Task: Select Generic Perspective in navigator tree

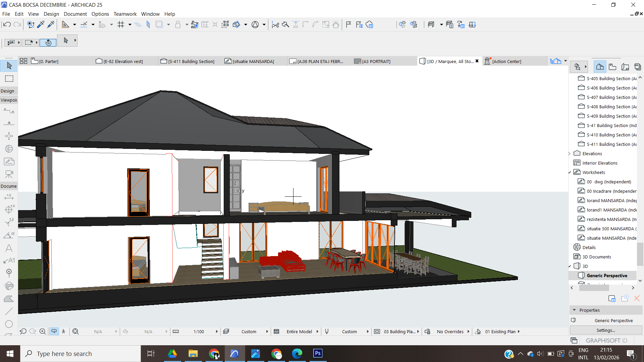Action: tap(607, 276)
